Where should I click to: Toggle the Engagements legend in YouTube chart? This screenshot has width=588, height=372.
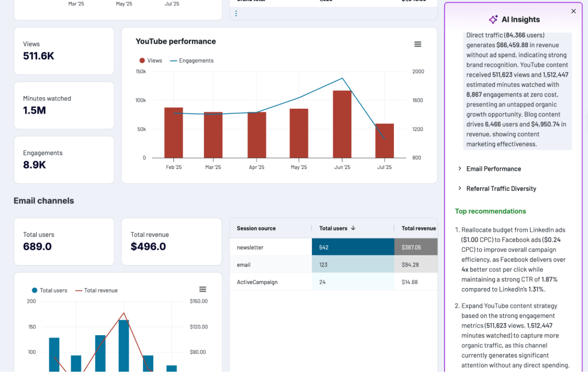(x=192, y=60)
